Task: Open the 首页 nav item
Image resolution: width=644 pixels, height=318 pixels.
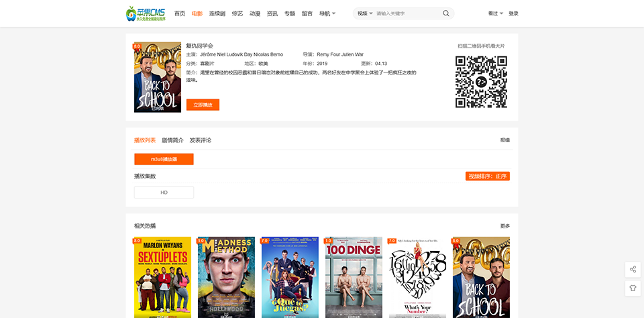Action: (180, 13)
